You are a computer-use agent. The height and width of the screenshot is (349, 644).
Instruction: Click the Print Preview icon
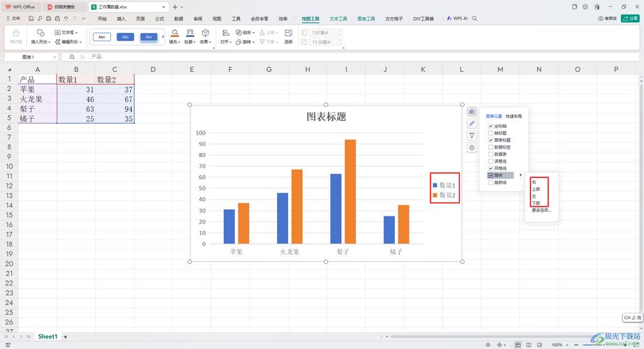57,19
